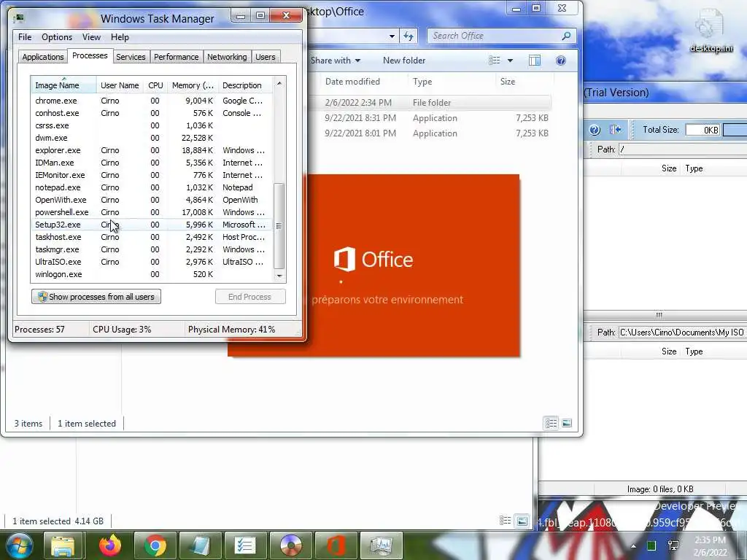Switch to UltraISO disc icon in taskbar
747x560 pixels.
click(x=291, y=545)
